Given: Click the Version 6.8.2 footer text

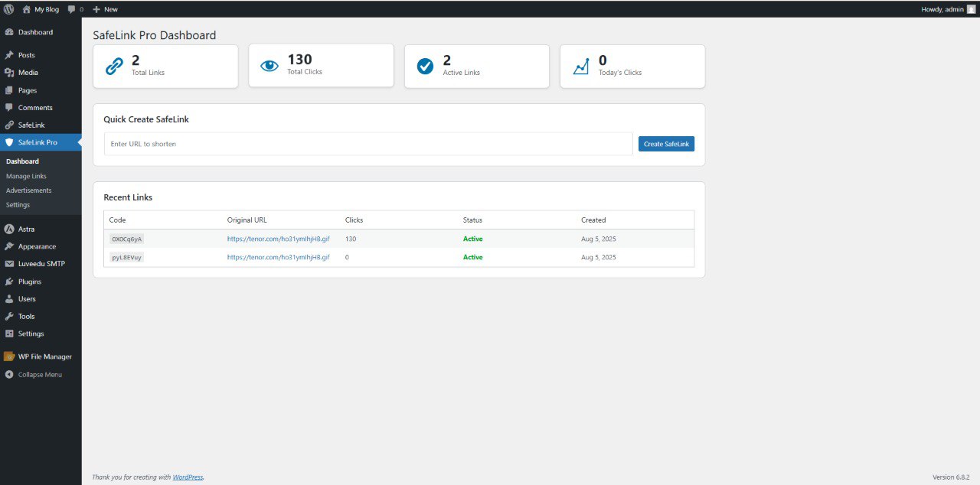Looking at the screenshot, I should point(951,477).
